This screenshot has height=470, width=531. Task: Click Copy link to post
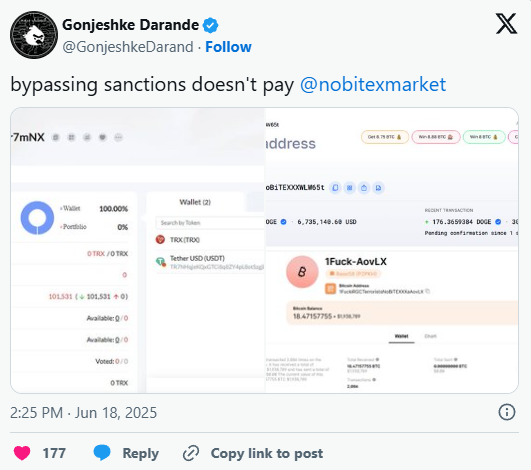267,453
